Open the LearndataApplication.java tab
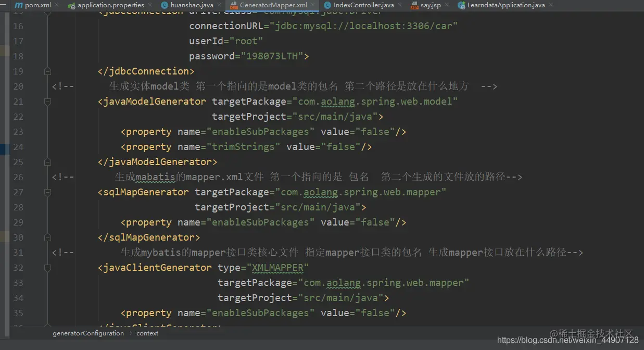 click(506, 5)
